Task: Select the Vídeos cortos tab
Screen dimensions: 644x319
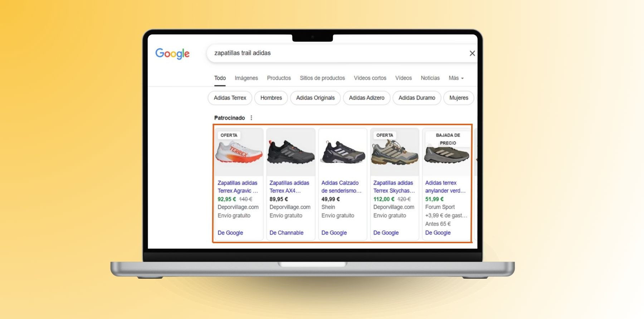Action: tap(370, 78)
